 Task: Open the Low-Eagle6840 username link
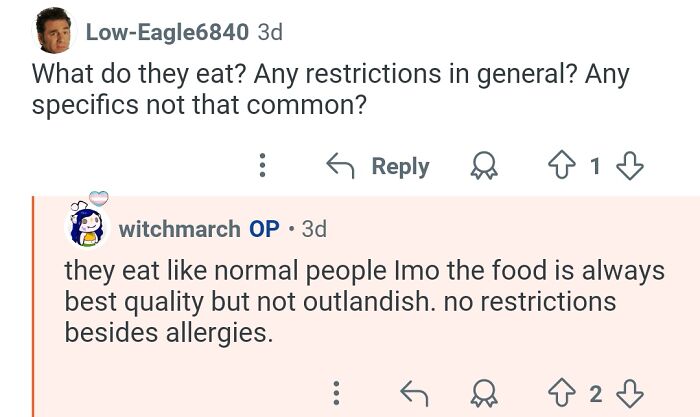167,32
